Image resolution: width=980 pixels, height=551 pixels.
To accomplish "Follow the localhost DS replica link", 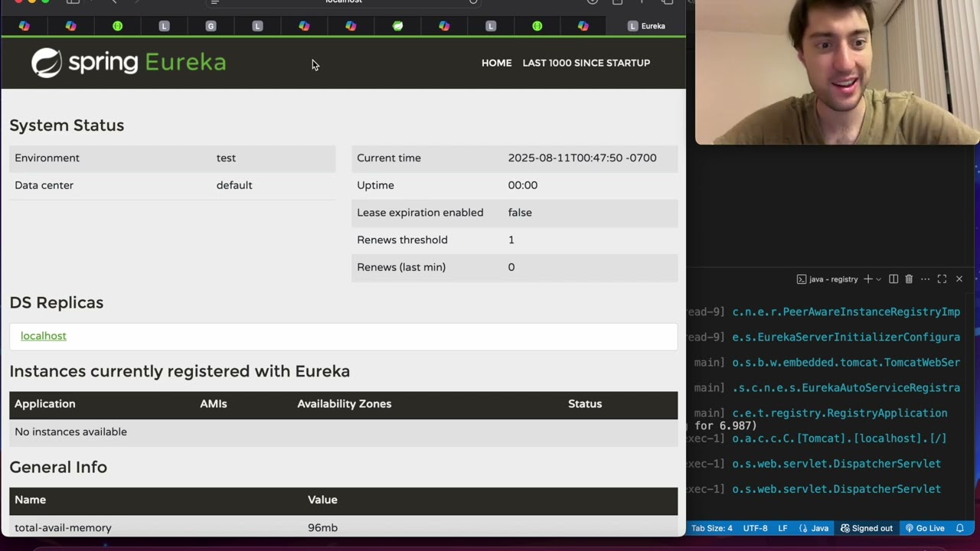I will tap(44, 336).
